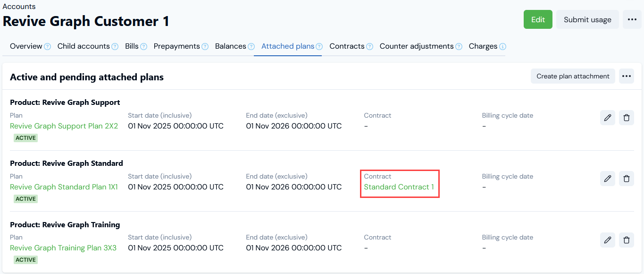This screenshot has width=644, height=274.
Task: Edit the Revive Graph Support plan attachment
Action: click(608, 118)
